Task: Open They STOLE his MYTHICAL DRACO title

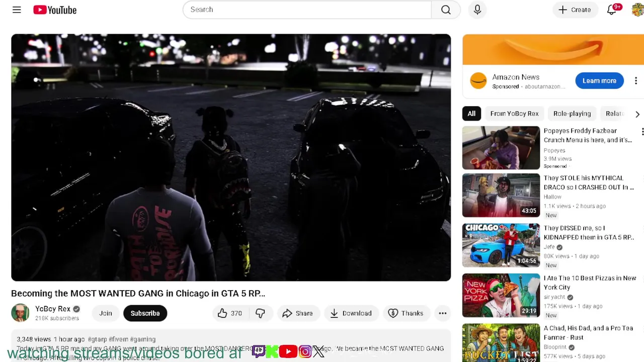Action: click(589, 183)
